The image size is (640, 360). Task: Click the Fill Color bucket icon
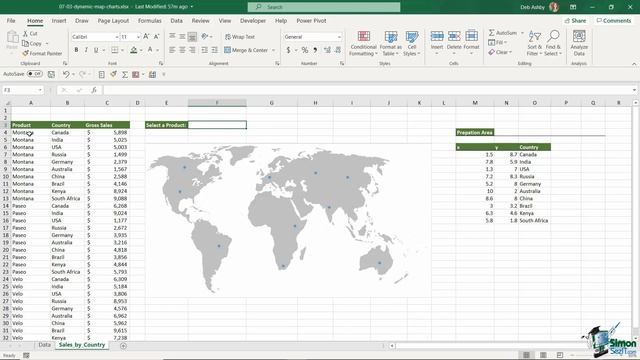(x=133, y=50)
